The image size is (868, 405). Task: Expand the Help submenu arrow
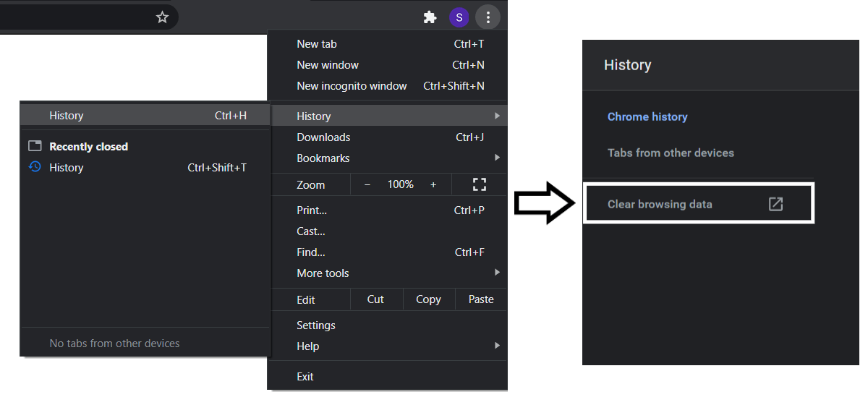coord(497,346)
